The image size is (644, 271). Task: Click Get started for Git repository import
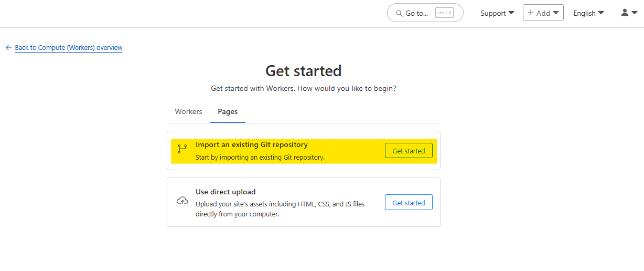click(409, 151)
